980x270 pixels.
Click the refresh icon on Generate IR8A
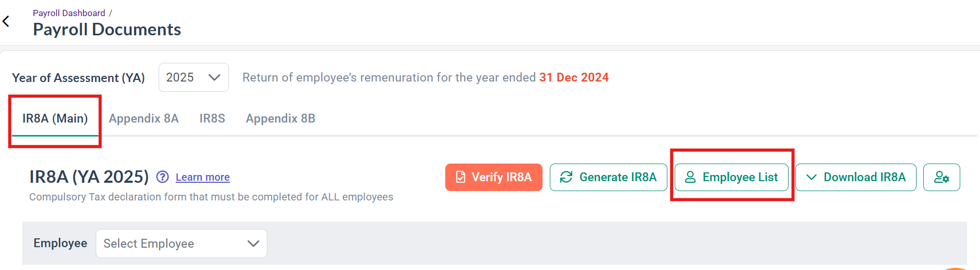[x=566, y=177]
